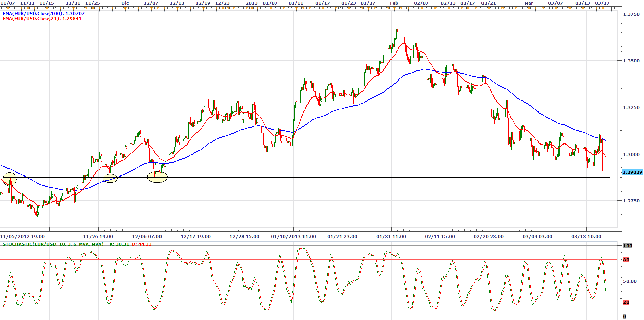Click the '11/05/2012 19:00' time axis label
Screen dimensions: 644x320
[x=23, y=236]
